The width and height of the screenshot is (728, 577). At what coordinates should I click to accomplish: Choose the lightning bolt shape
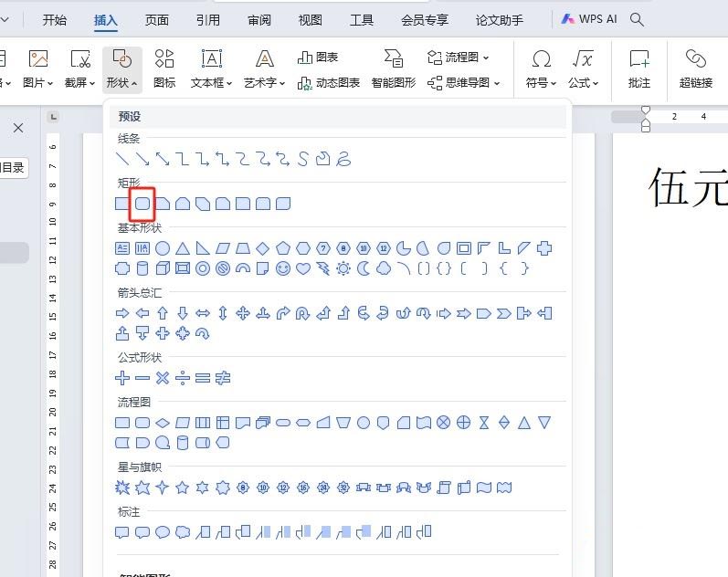click(323, 268)
